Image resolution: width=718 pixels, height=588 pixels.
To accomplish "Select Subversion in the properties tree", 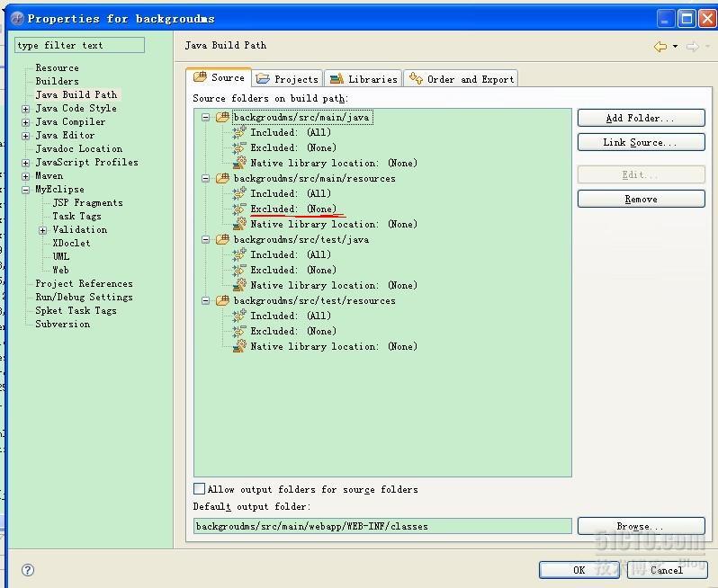I will click(x=63, y=324).
